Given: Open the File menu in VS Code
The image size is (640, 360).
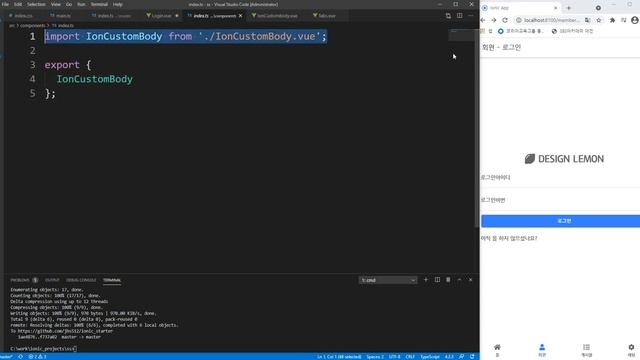Looking at the screenshot, I should [x=5, y=4].
